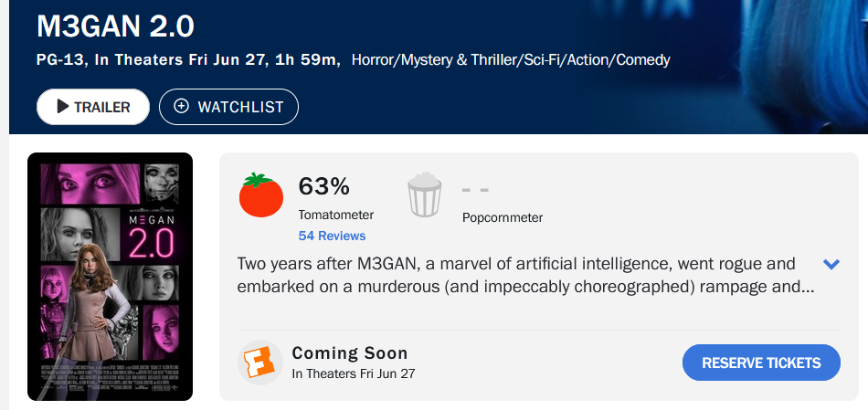Click the play triangle in Trailer button

click(63, 106)
